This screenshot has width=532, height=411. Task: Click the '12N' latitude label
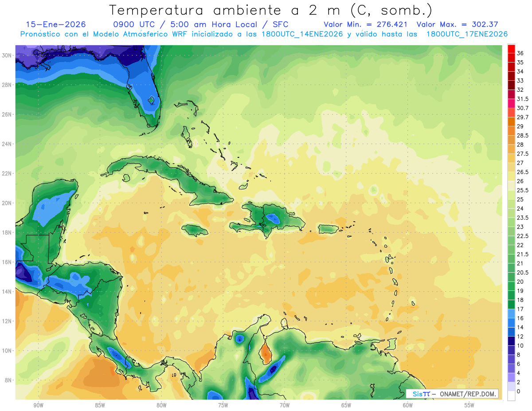click(x=7, y=321)
